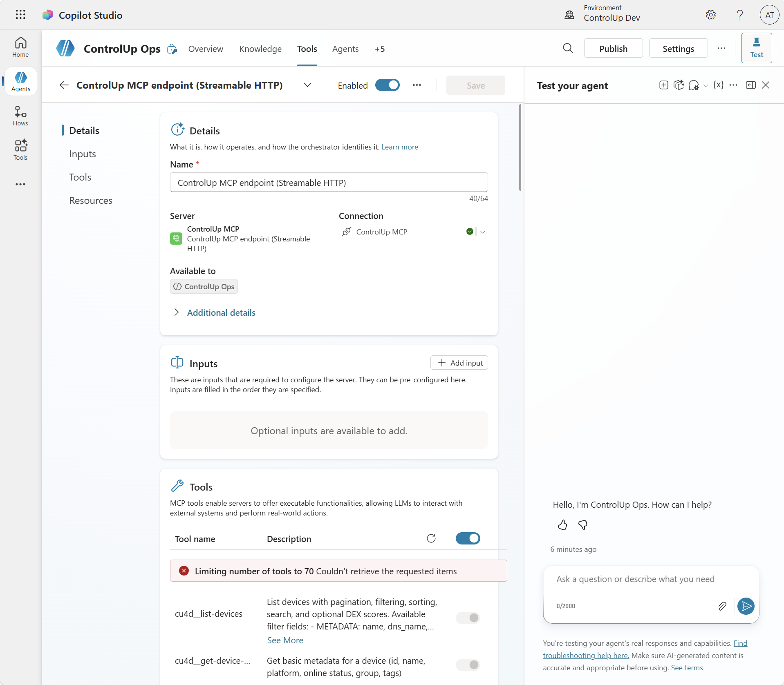Click the error icon in the alert banner
The width and height of the screenshot is (784, 685).
(184, 571)
